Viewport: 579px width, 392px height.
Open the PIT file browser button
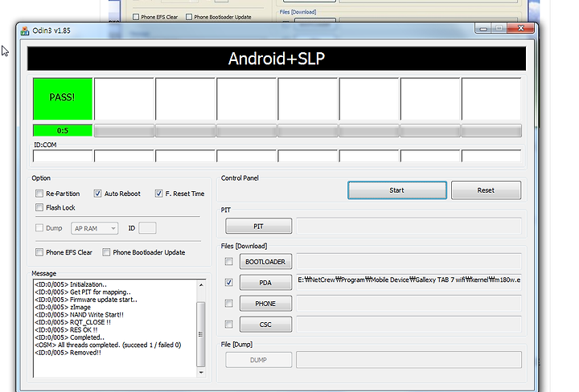click(x=258, y=226)
